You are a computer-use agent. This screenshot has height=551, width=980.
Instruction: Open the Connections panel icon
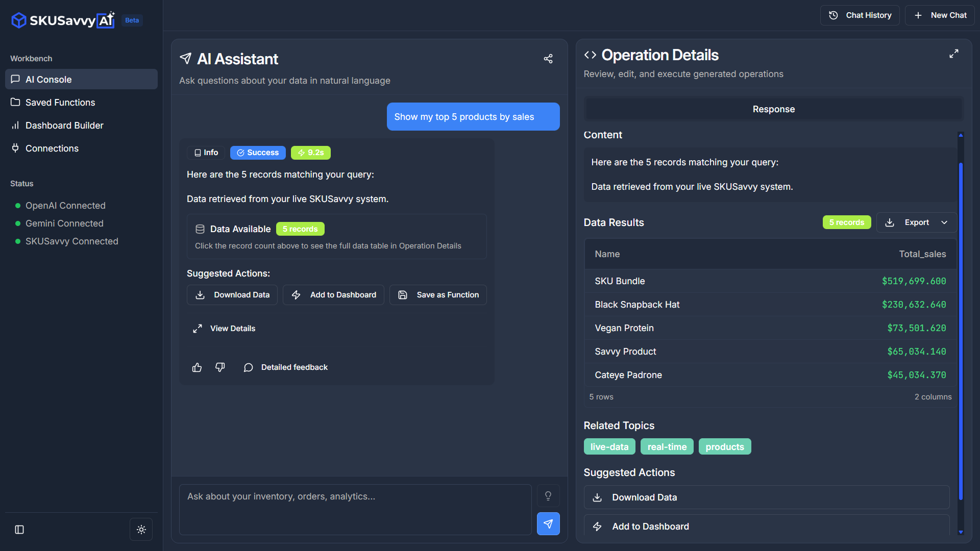tap(15, 148)
